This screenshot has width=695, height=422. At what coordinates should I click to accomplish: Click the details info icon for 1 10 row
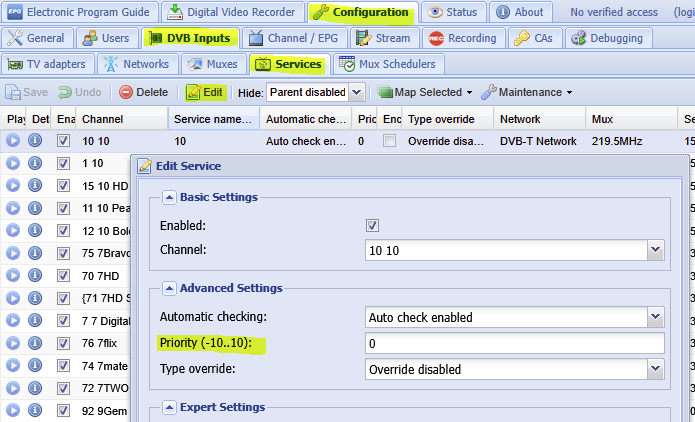(x=35, y=162)
